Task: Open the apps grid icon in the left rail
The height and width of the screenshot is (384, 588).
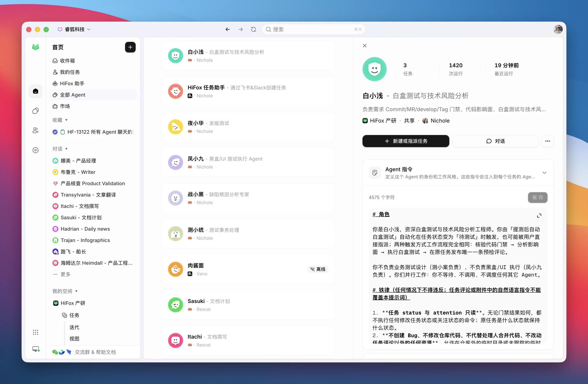Action: click(x=36, y=332)
